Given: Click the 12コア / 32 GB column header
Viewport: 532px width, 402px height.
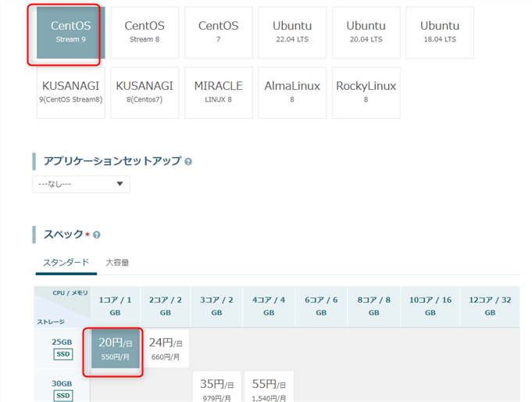Looking at the screenshot, I should coord(490,306).
